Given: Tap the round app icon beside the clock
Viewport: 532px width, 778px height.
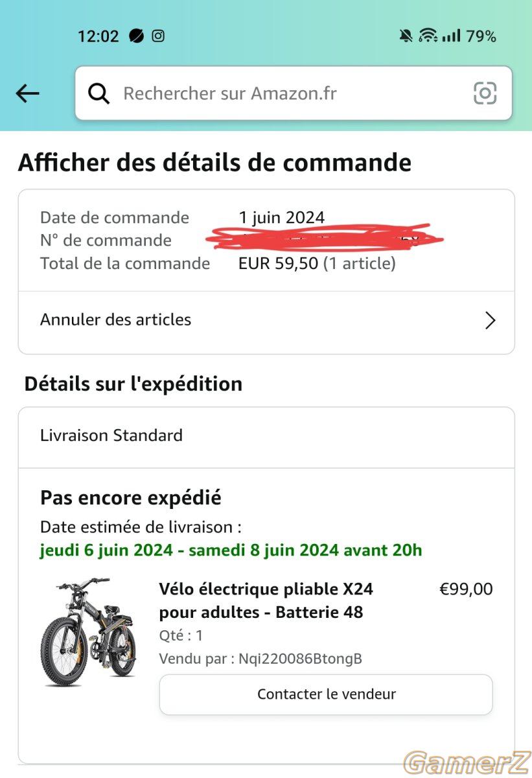Looking at the screenshot, I should point(137,36).
